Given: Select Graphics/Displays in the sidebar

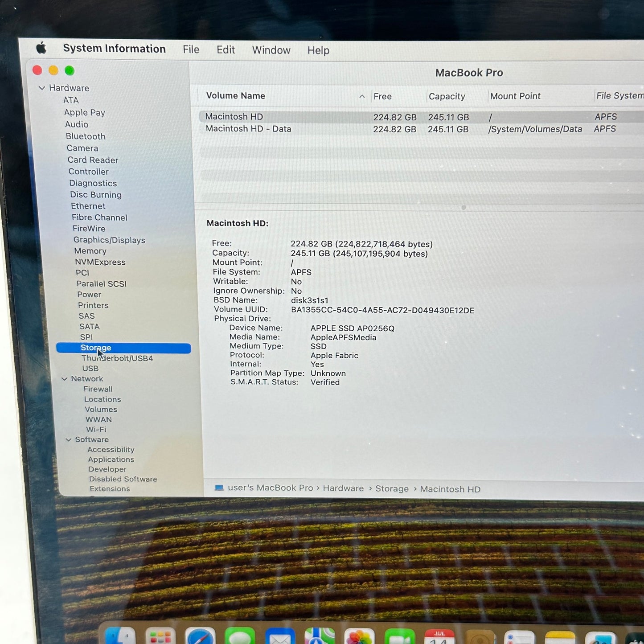Looking at the screenshot, I should [109, 240].
